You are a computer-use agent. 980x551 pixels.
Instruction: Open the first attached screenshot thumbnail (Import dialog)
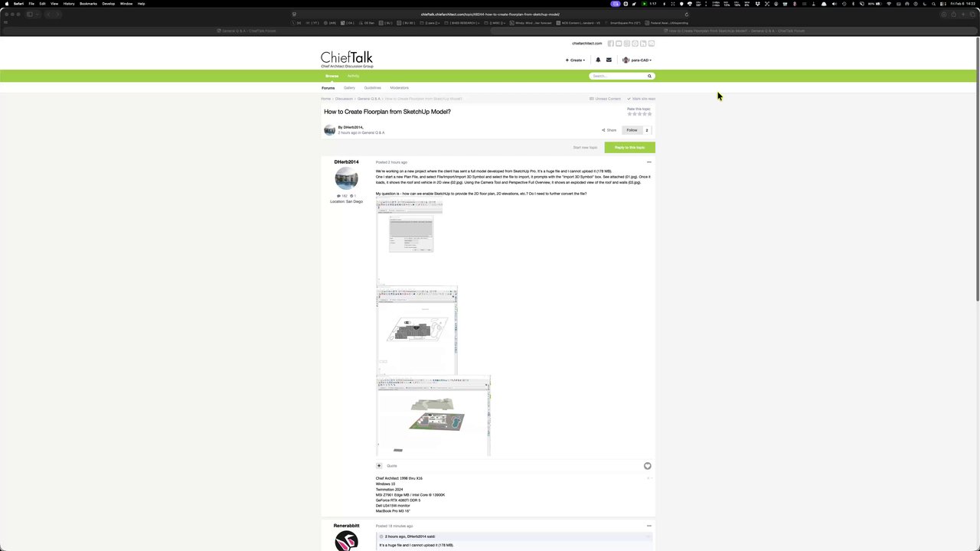click(409, 243)
